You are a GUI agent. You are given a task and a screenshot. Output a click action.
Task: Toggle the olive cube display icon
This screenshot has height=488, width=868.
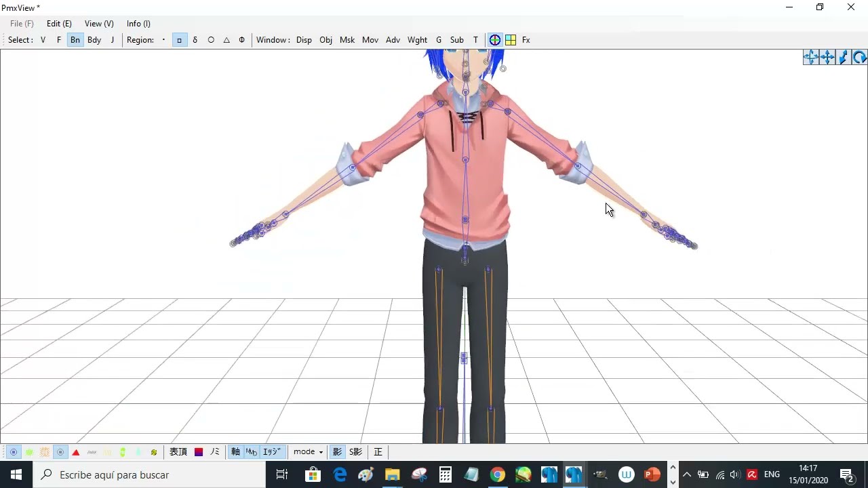[x=154, y=452]
